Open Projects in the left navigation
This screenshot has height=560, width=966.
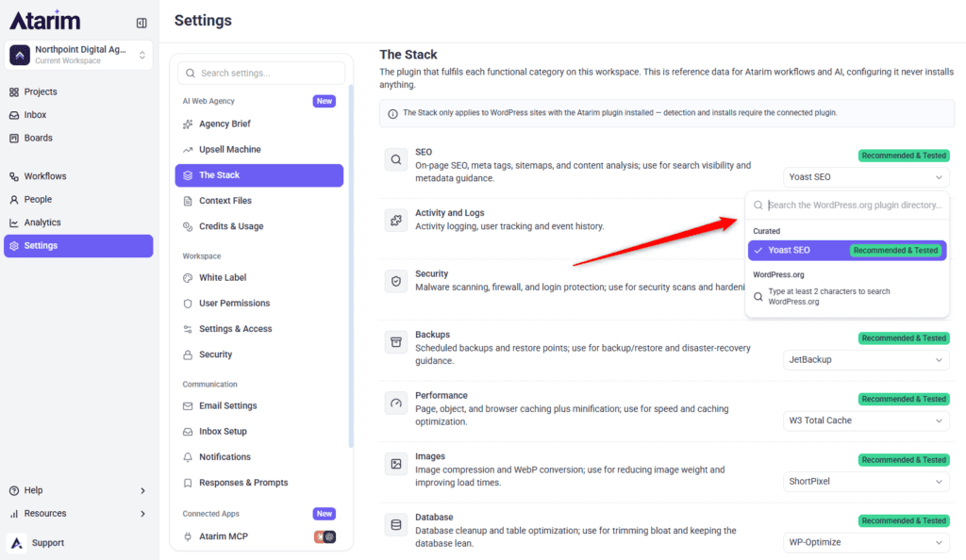point(41,91)
